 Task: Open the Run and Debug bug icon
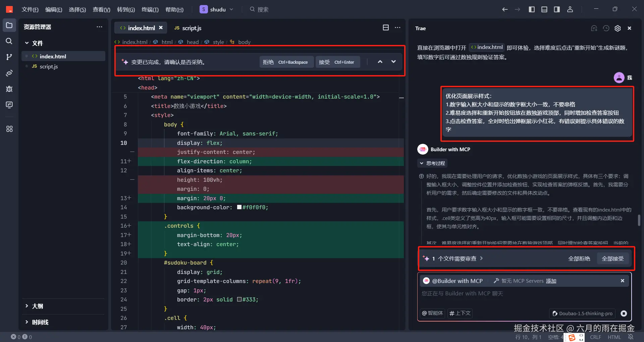tap(9, 89)
